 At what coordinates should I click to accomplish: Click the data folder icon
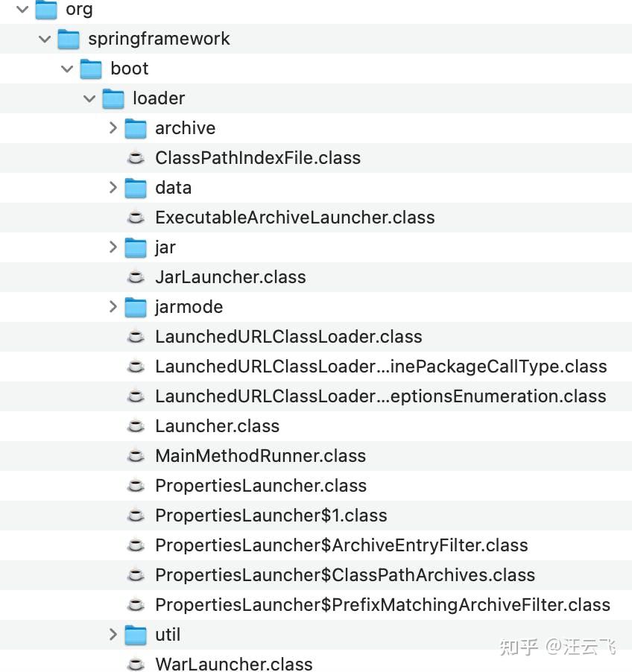click(x=136, y=188)
